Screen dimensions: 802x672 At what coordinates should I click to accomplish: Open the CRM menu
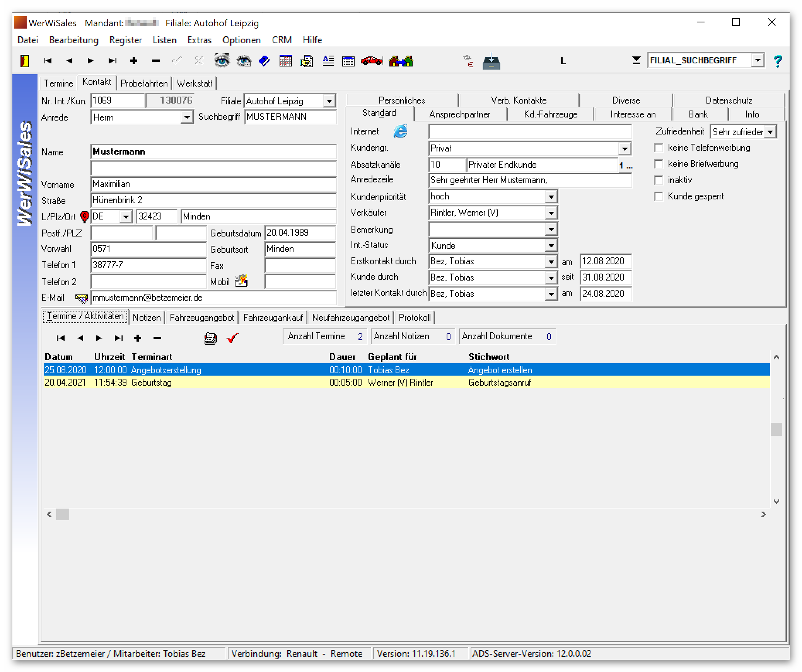click(x=282, y=40)
